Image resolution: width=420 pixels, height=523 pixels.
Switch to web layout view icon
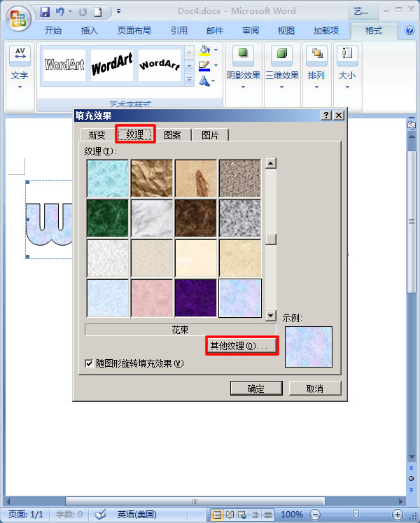(242, 515)
